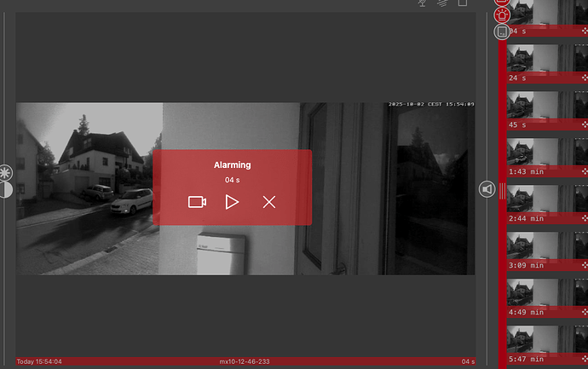This screenshot has height=369, width=588.
Task: Open the 4:49 min alarm thumbnail
Action: point(547,298)
